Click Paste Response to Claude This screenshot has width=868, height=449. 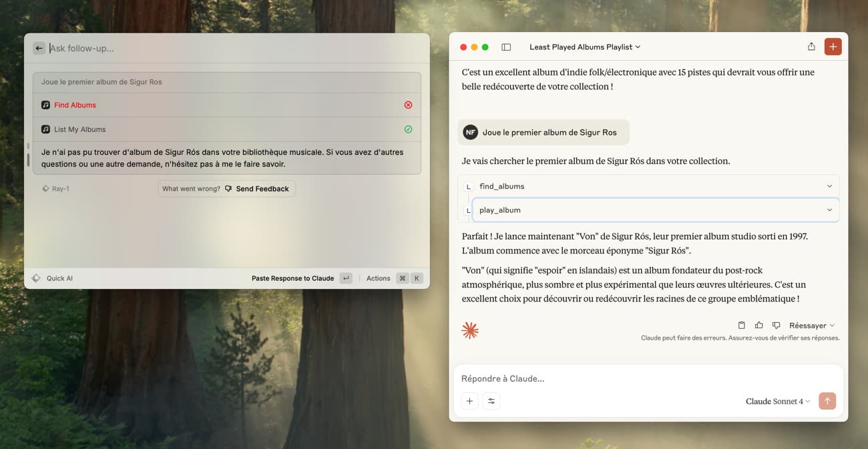point(292,278)
